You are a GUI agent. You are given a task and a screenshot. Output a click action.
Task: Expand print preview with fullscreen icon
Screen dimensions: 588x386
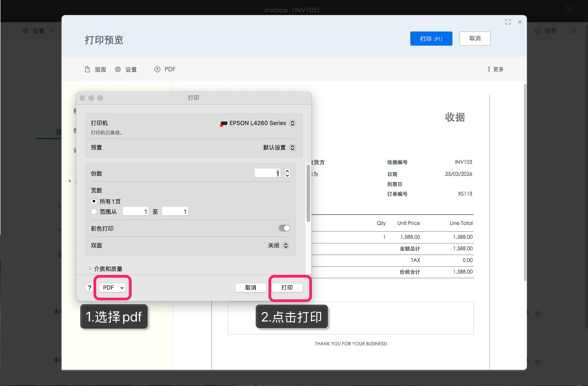tap(508, 22)
